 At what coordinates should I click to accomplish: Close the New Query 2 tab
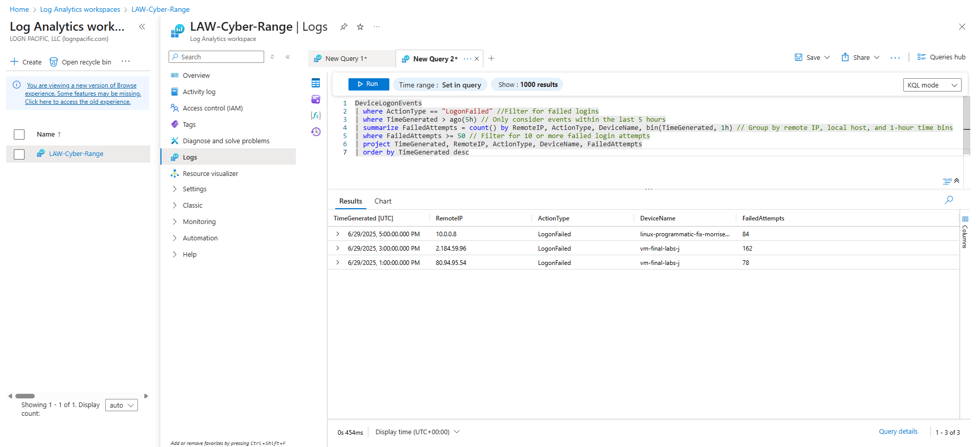point(477,58)
